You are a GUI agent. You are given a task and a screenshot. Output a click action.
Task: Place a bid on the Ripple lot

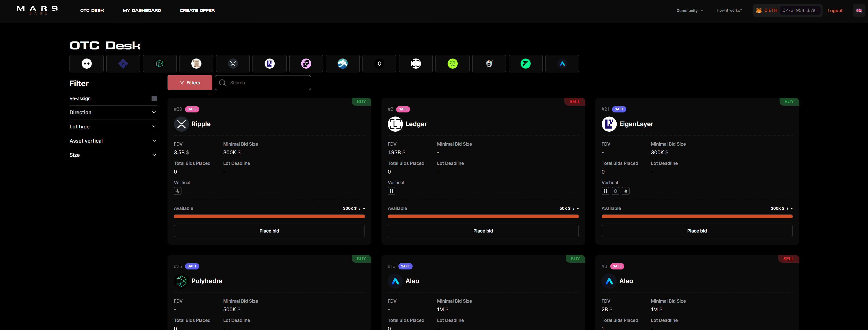click(x=269, y=231)
